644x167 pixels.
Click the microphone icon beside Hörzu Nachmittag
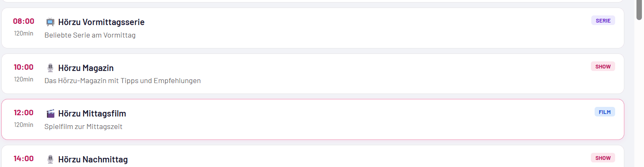50,159
